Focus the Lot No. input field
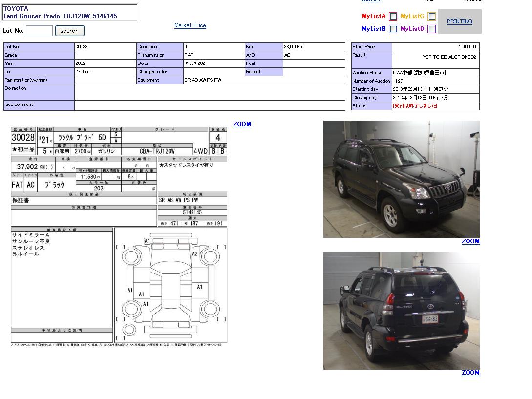Screen dimensions: 532x399 click(39, 31)
